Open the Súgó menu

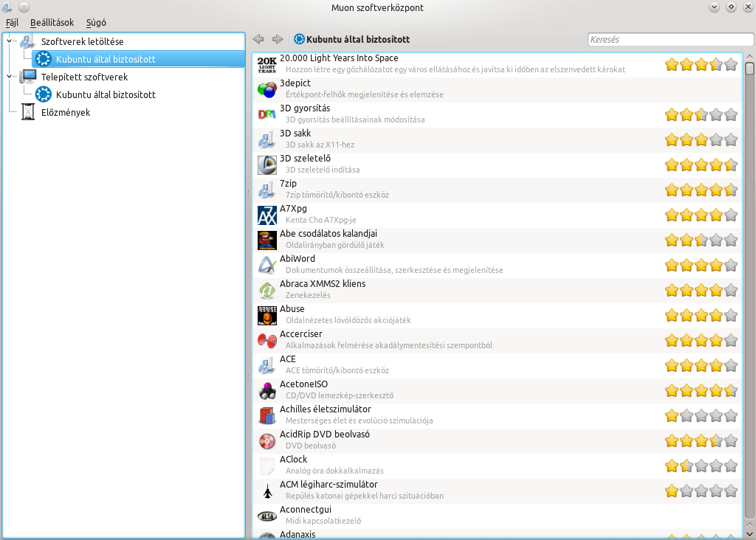tap(96, 23)
